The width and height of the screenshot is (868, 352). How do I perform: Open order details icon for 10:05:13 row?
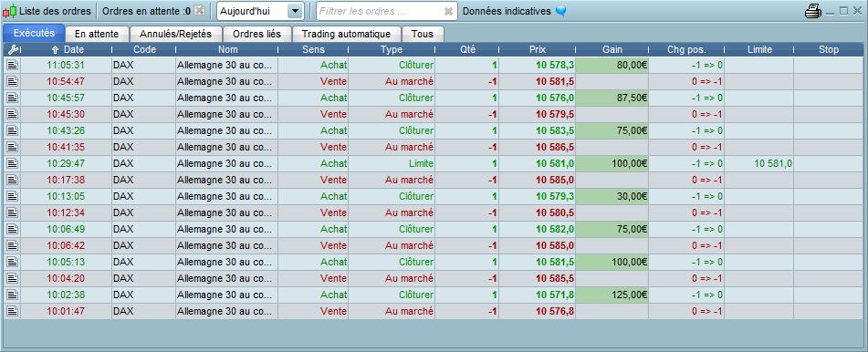(x=12, y=262)
